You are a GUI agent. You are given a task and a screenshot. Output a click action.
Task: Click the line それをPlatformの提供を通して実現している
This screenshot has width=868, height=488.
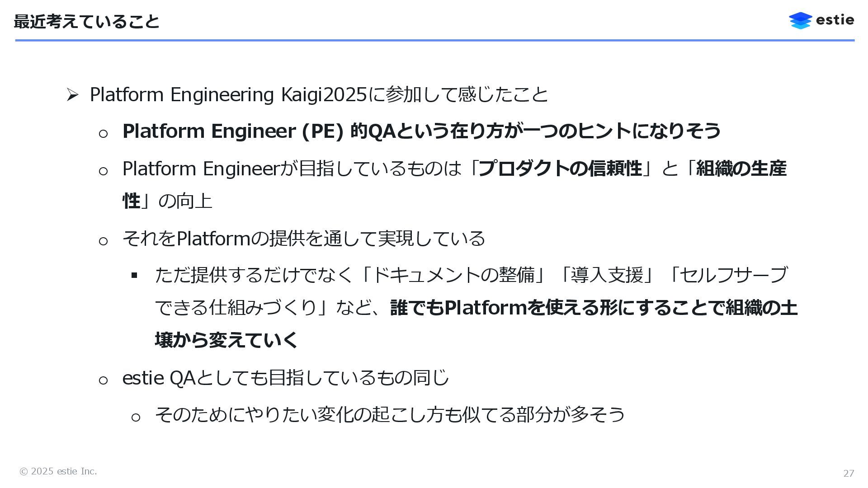(x=303, y=239)
